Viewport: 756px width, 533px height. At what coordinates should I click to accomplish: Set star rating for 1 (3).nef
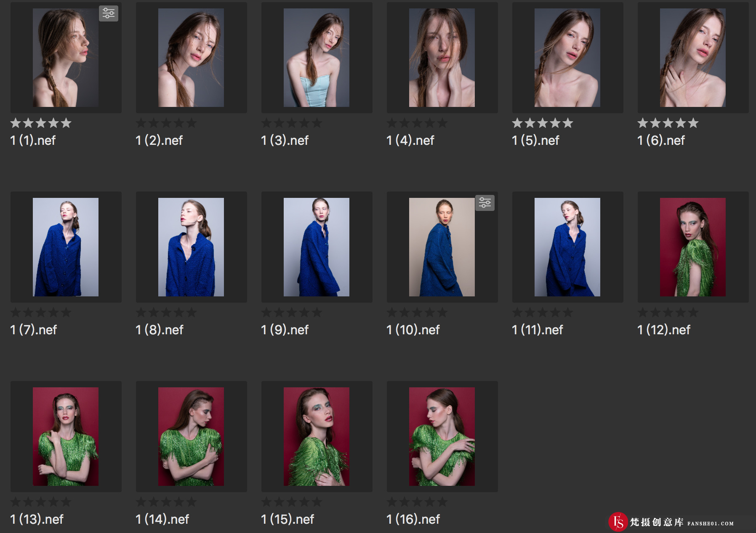pos(292,123)
